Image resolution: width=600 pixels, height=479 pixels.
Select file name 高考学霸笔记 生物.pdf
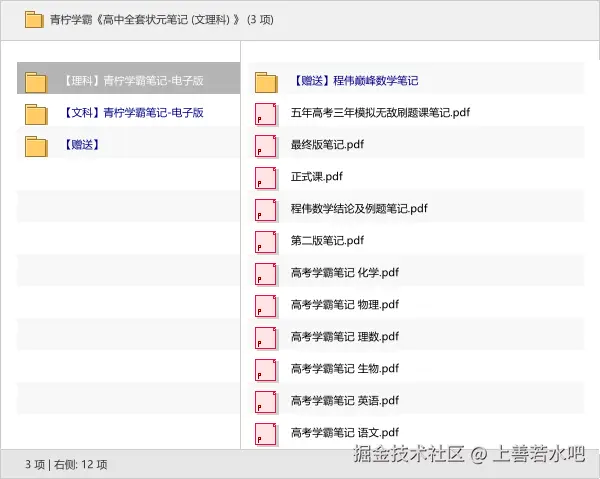coord(345,368)
